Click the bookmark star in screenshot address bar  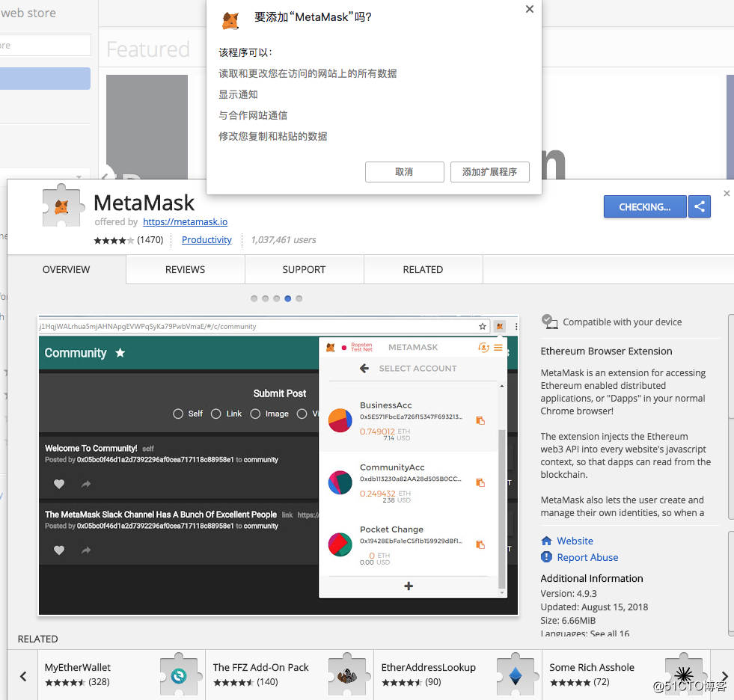(483, 327)
